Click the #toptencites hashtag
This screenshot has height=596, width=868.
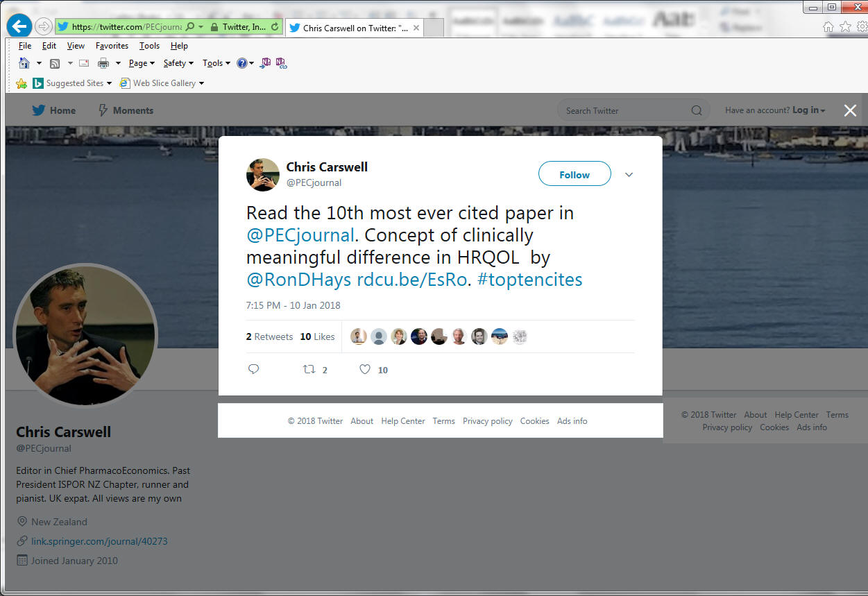click(530, 280)
